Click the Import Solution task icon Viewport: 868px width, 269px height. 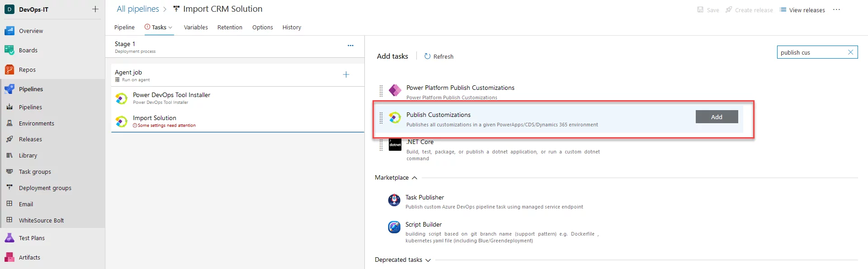tap(122, 121)
